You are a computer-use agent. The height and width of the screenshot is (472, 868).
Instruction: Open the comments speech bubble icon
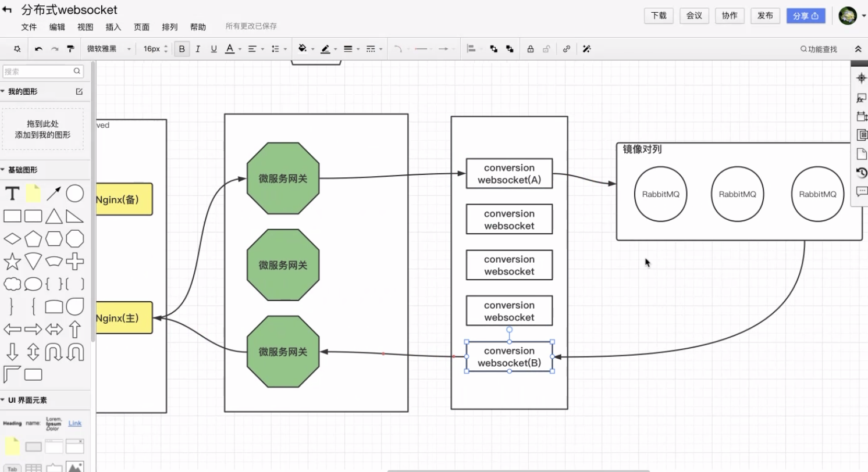point(862,191)
